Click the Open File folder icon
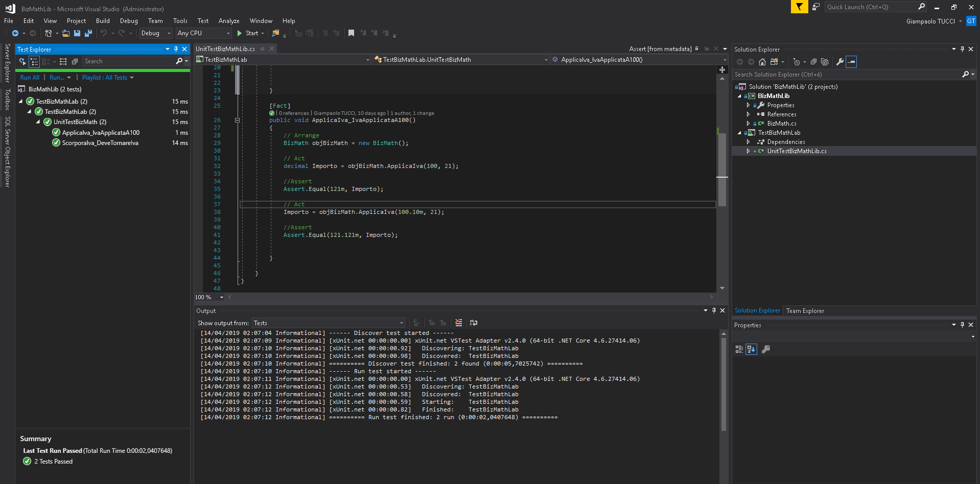 click(66, 33)
